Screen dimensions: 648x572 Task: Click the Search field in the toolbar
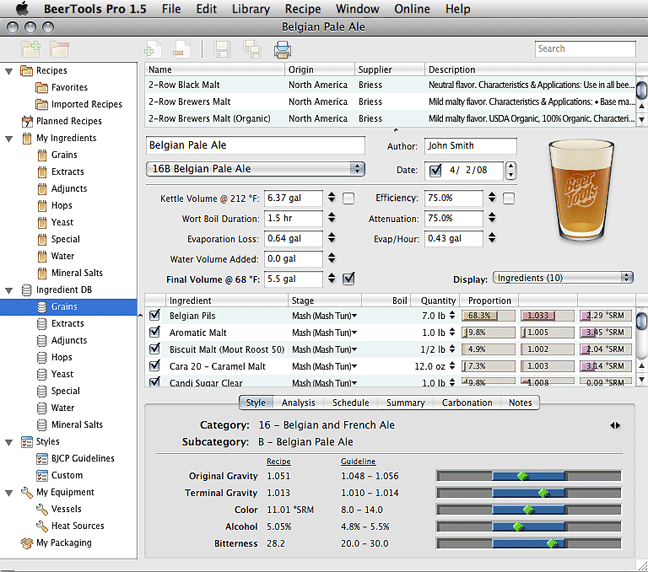point(584,48)
